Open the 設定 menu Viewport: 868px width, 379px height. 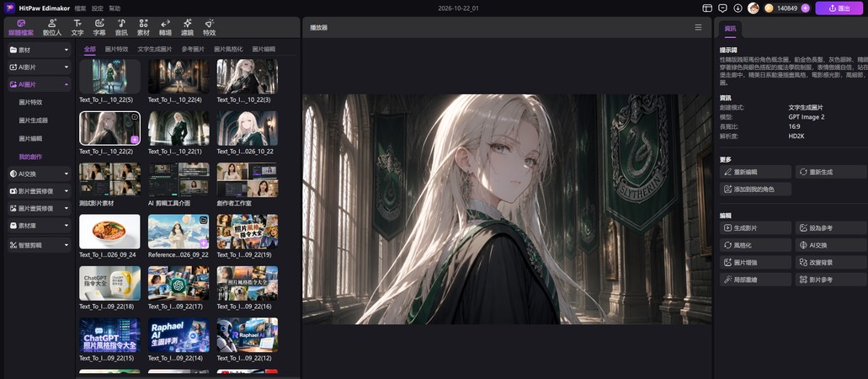98,8
